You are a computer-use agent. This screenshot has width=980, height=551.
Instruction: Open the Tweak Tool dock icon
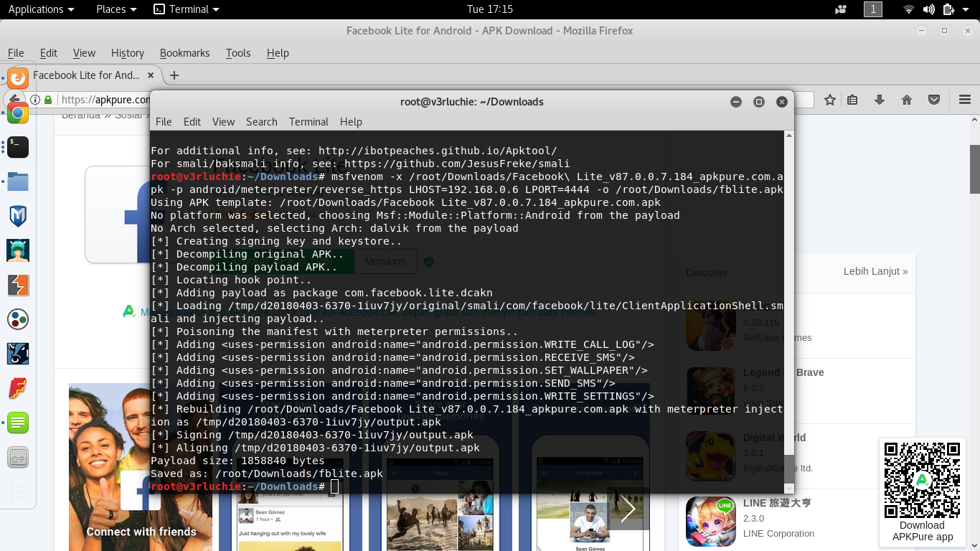click(18, 457)
